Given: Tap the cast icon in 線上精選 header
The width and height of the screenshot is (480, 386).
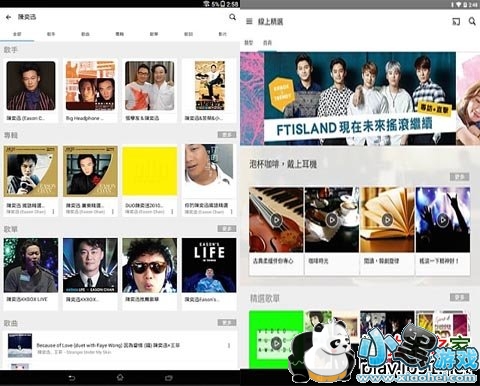Looking at the screenshot, I should pyautogui.click(x=456, y=22).
